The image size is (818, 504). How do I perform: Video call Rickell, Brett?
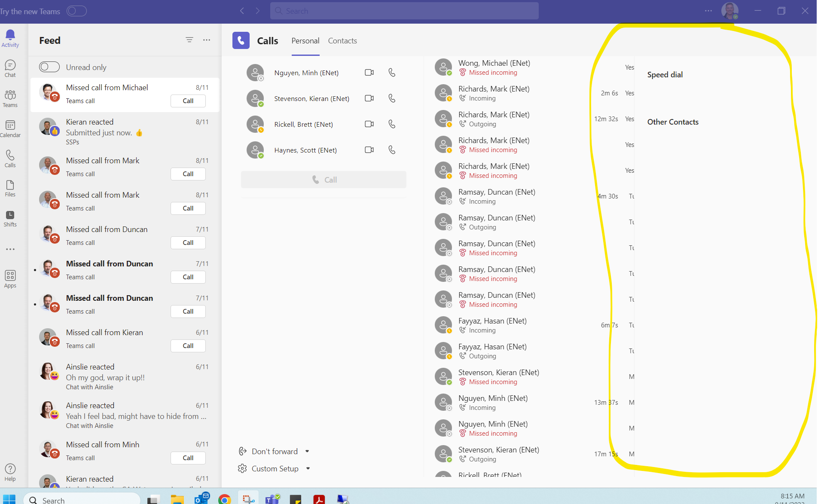[369, 124]
